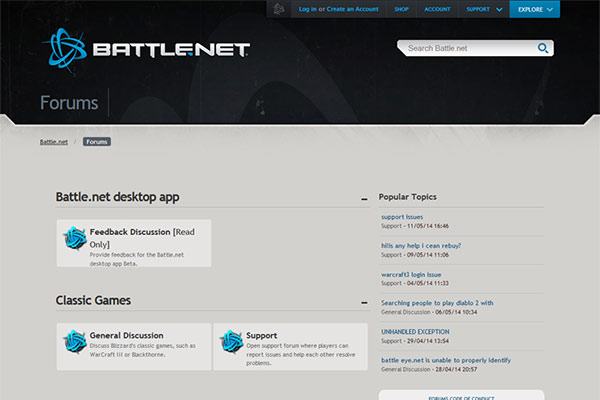Screen dimensions: 600x400
Task: Go to Battle.net breadcrumb link
Action: [x=54, y=142]
